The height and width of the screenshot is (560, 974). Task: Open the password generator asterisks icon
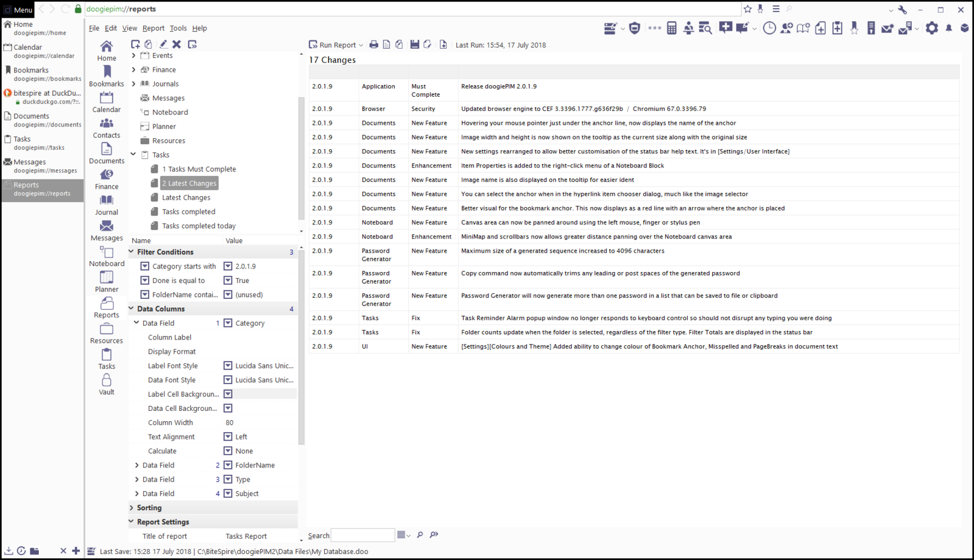(655, 28)
